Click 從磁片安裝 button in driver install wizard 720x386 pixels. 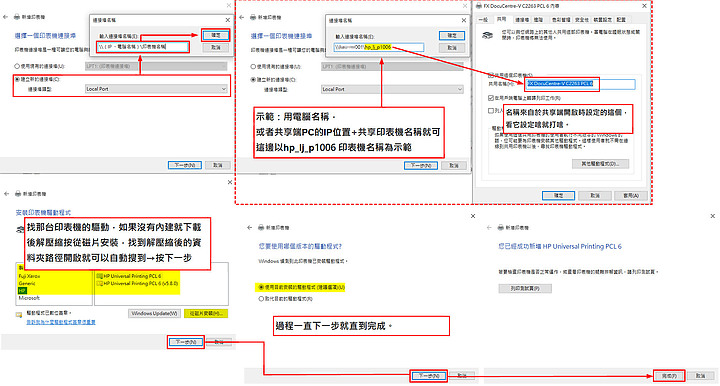click(206, 313)
